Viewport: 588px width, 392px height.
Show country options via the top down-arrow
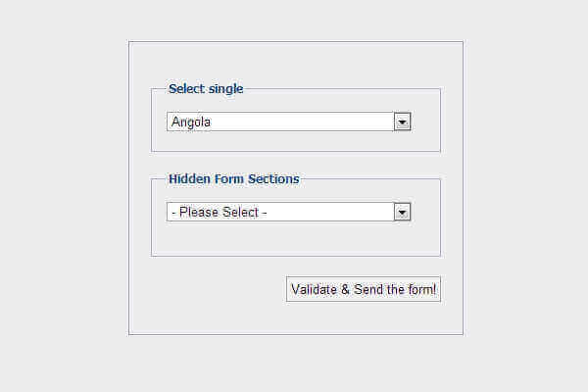402,122
